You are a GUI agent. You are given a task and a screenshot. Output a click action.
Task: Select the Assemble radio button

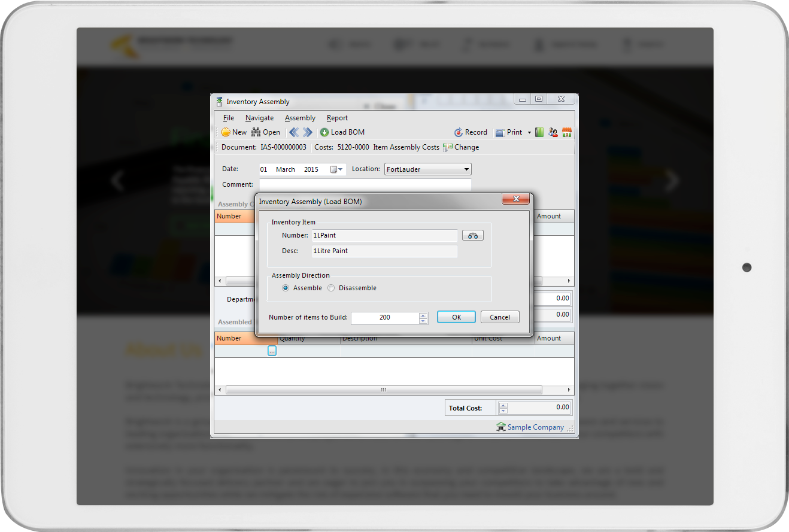coord(286,288)
